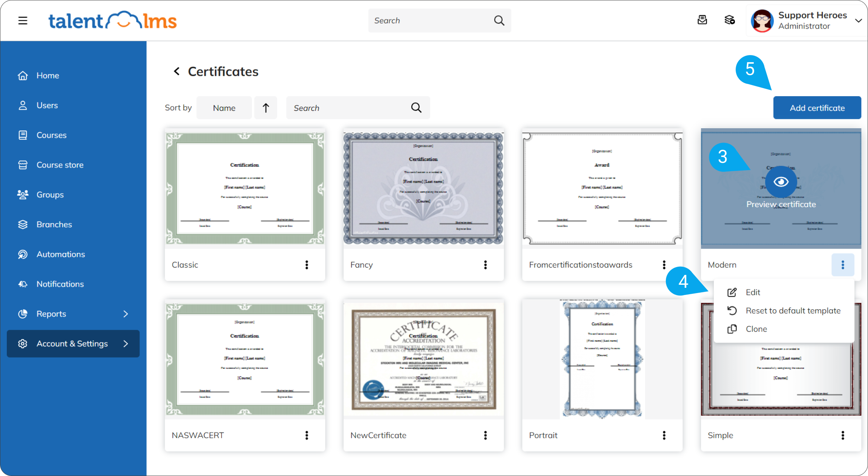Viewport: 868px width, 476px height.
Task: Close options menu for Modern
Action: coord(843,265)
